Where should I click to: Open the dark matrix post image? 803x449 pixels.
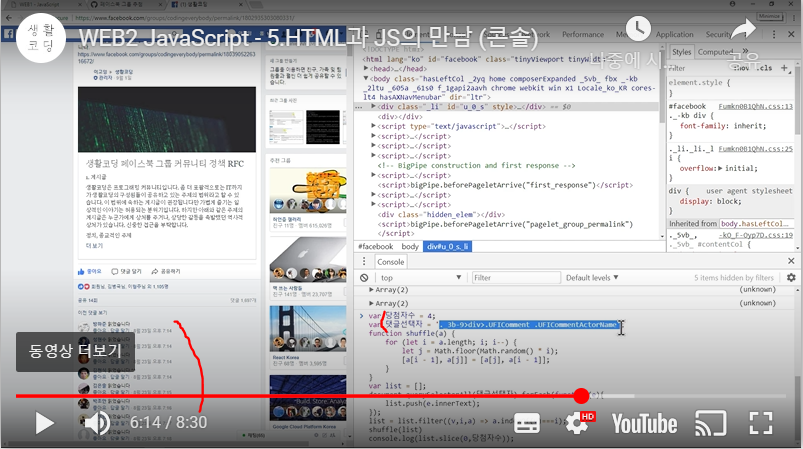click(x=167, y=119)
